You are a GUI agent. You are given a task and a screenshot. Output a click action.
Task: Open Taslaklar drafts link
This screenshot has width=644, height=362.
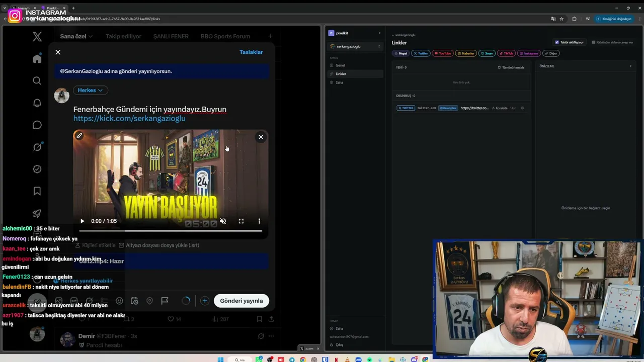pyautogui.click(x=251, y=52)
